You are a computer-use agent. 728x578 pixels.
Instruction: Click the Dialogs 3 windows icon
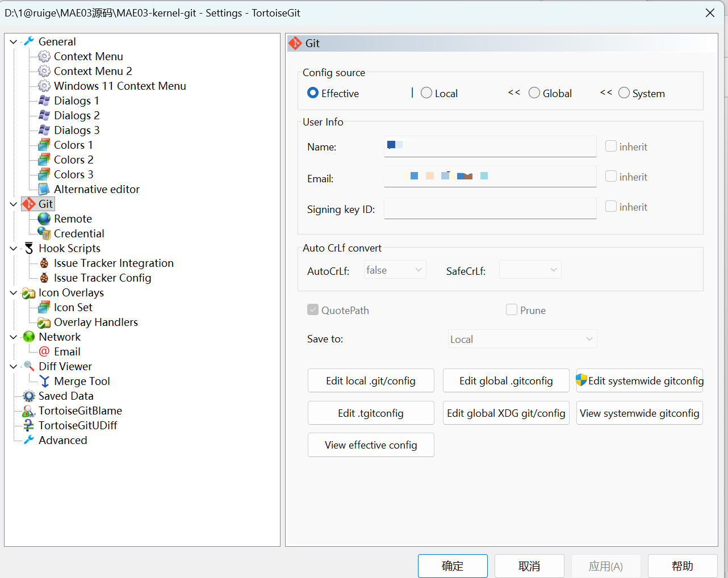[44, 130]
